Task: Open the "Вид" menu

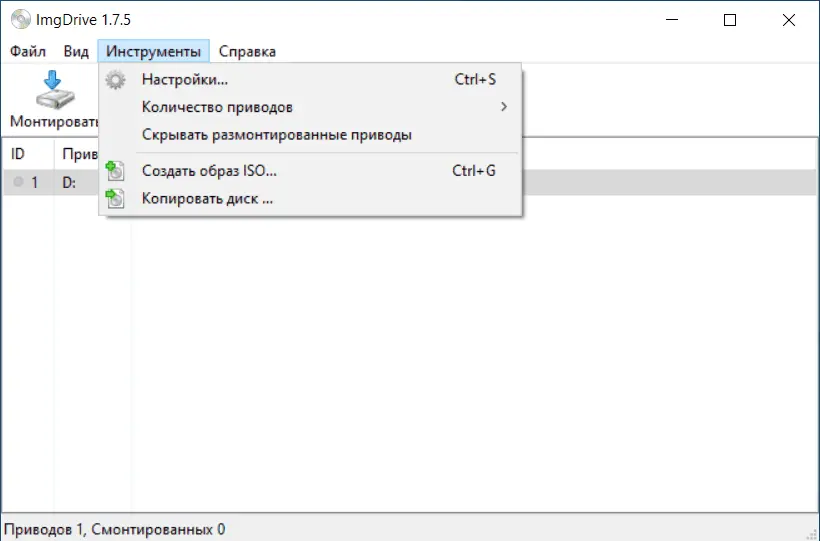Action: 76,51
